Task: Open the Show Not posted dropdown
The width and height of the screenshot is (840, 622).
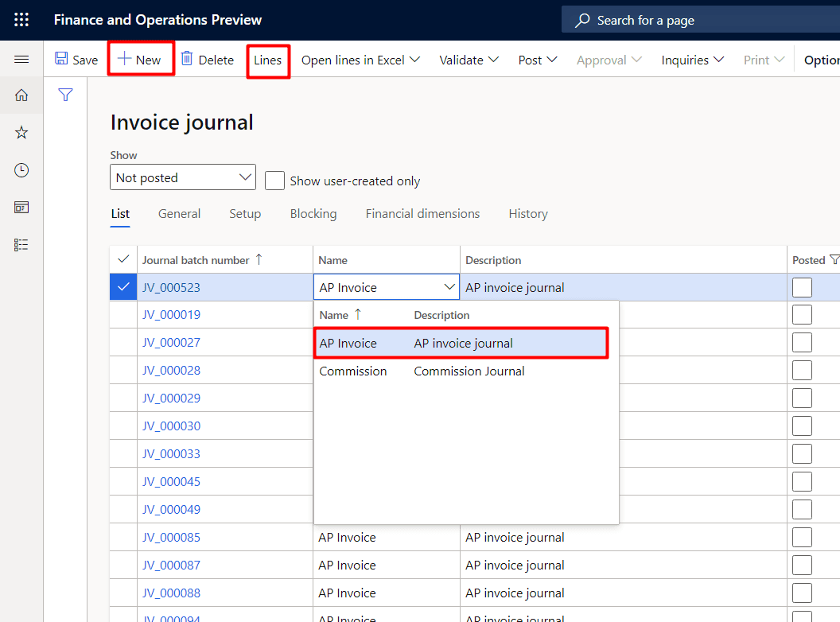Action: (x=182, y=177)
